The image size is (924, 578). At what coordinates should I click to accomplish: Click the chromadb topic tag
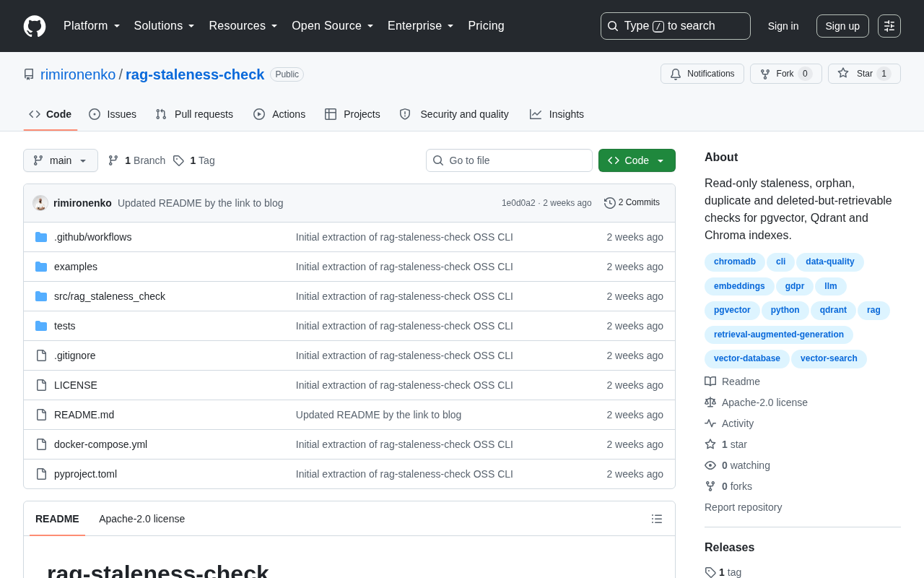tap(735, 262)
